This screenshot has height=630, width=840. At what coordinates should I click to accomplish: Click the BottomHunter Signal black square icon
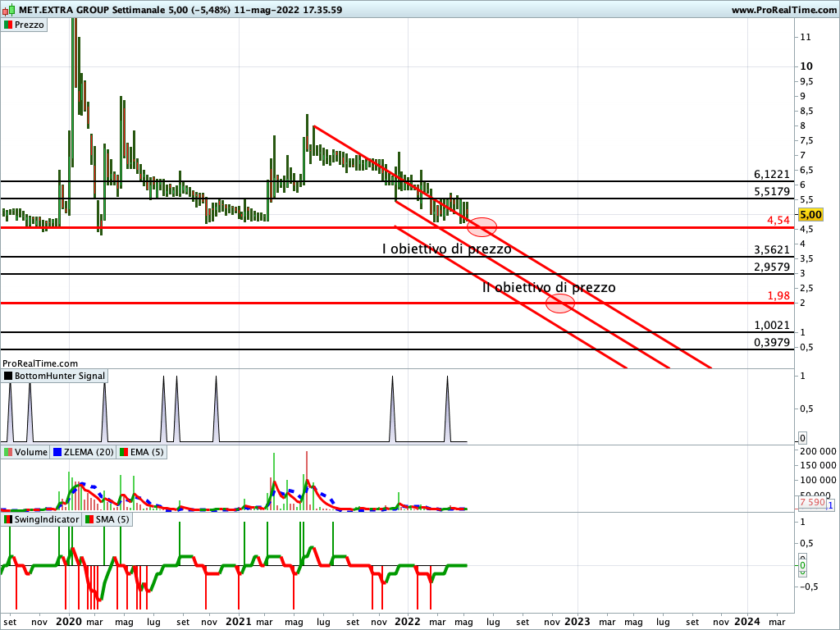(x=8, y=376)
